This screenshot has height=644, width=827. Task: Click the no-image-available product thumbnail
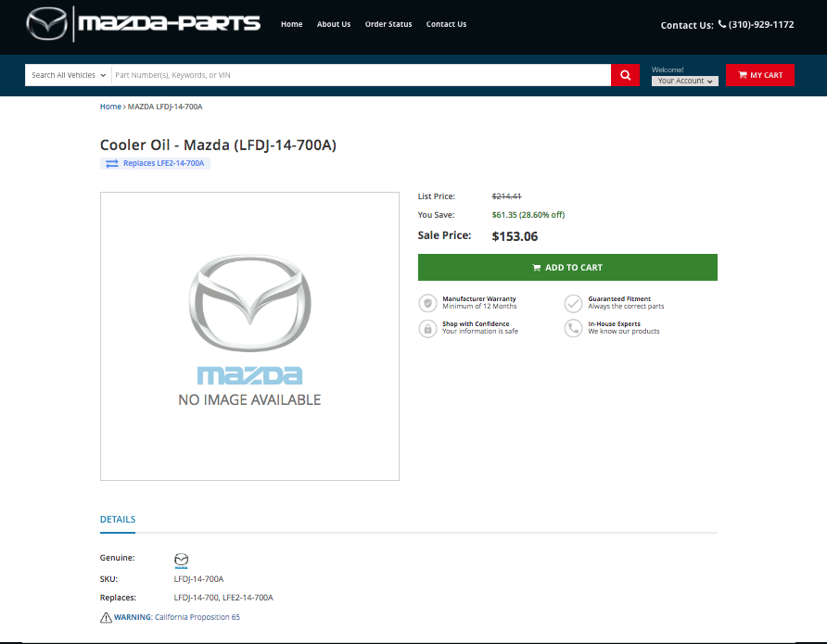pos(249,336)
